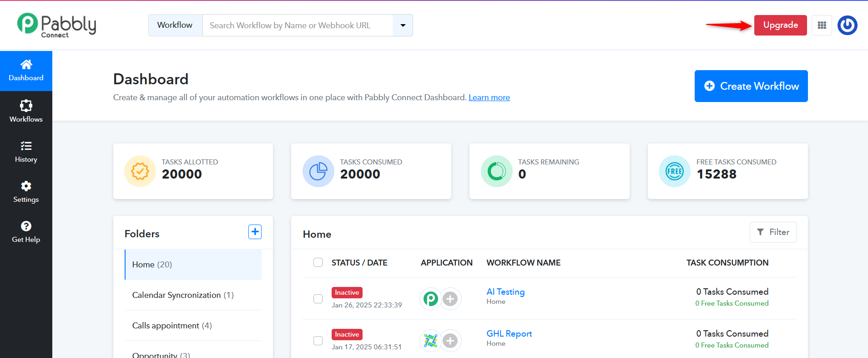Check the AI Testing workflow checkbox
Screen dimensions: 868x358
point(318,299)
